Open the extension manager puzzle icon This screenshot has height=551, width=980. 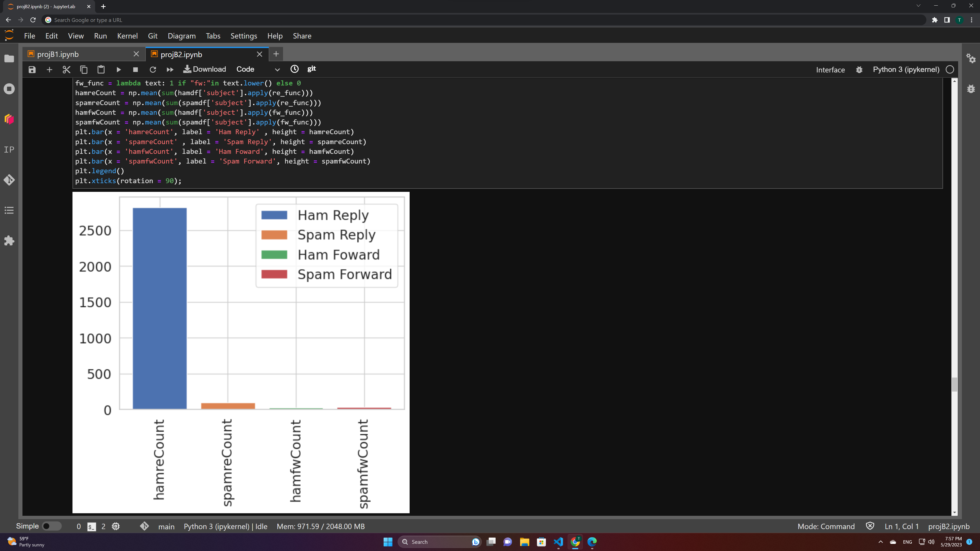(9, 241)
